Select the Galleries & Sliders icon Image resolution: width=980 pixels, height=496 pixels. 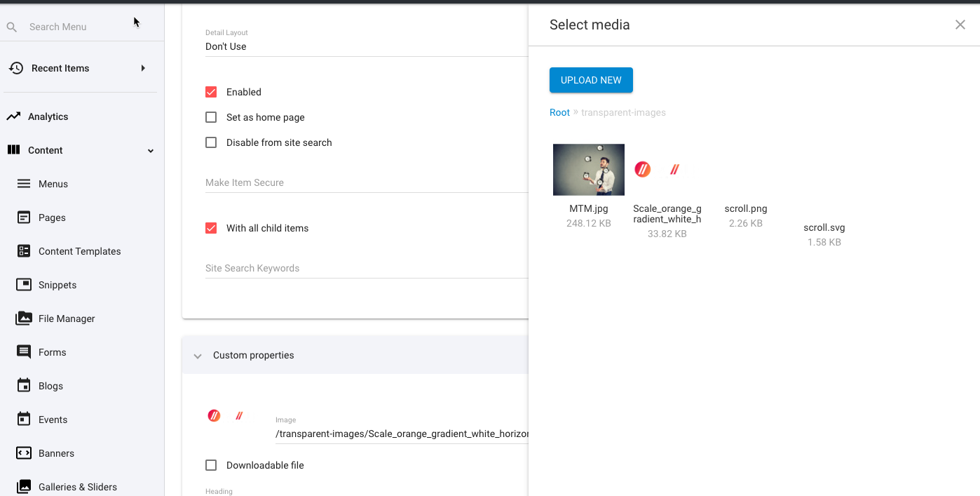click(x=23, y=486)
